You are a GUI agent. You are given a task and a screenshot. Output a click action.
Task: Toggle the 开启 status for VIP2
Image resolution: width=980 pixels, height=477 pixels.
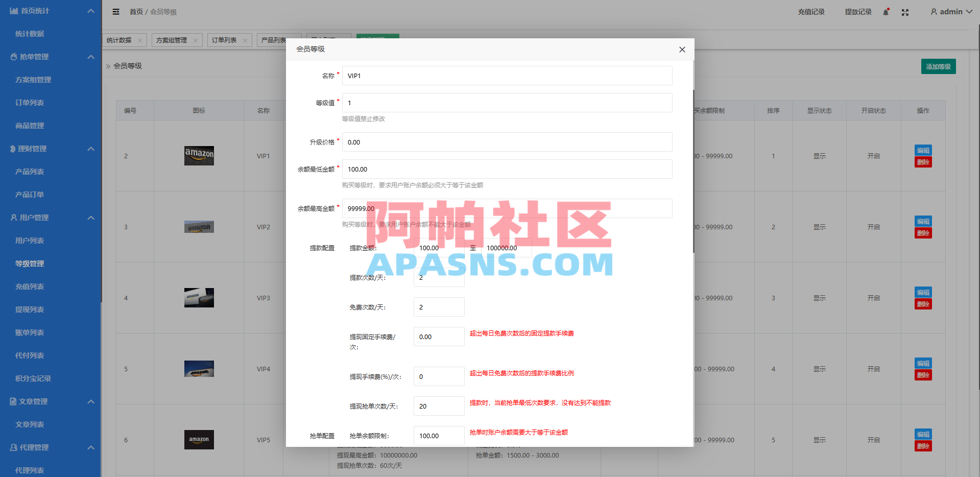[x=873, y=227]
